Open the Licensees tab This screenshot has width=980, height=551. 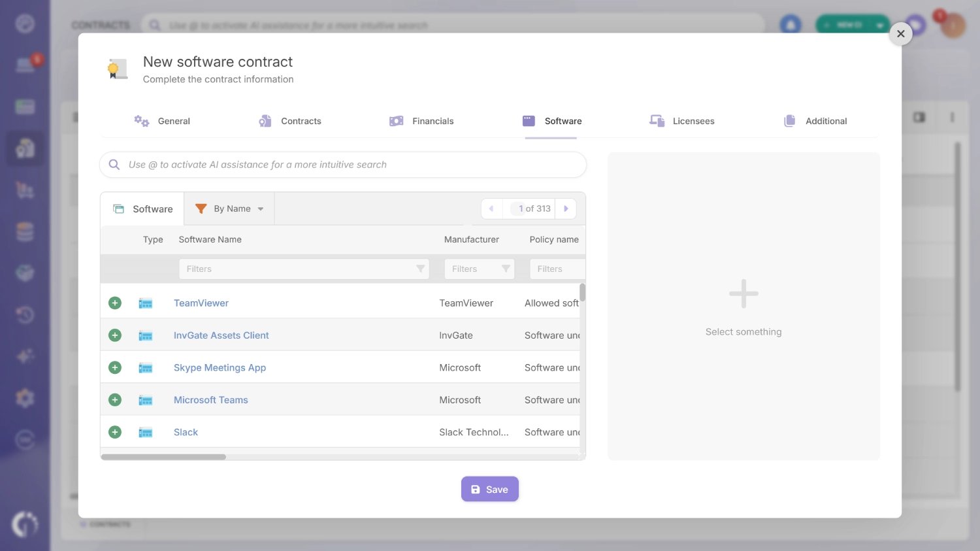coord(682,121)
